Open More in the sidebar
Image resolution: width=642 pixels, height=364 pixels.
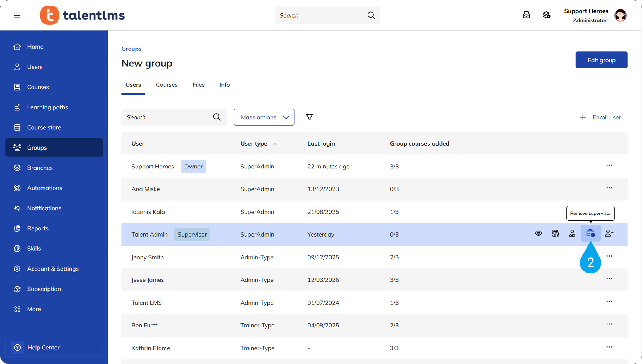tap(54, 309)
